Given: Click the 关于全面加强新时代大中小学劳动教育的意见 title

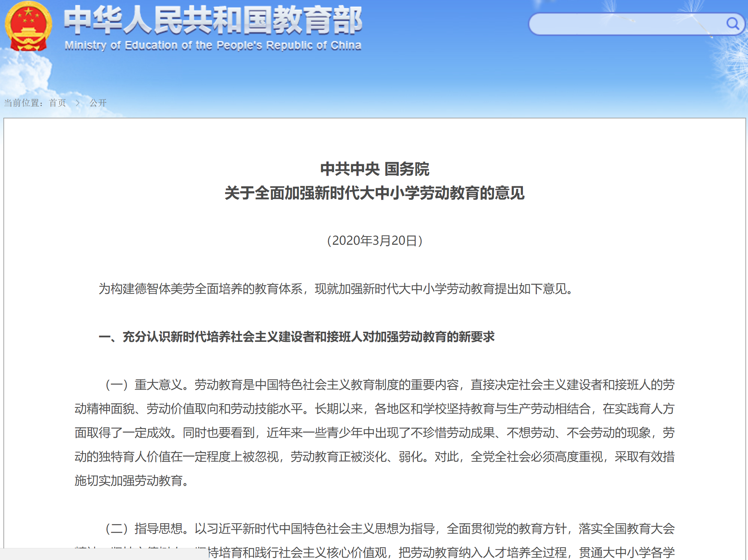Looking at the screenshot, I should [x=374, y=193].
